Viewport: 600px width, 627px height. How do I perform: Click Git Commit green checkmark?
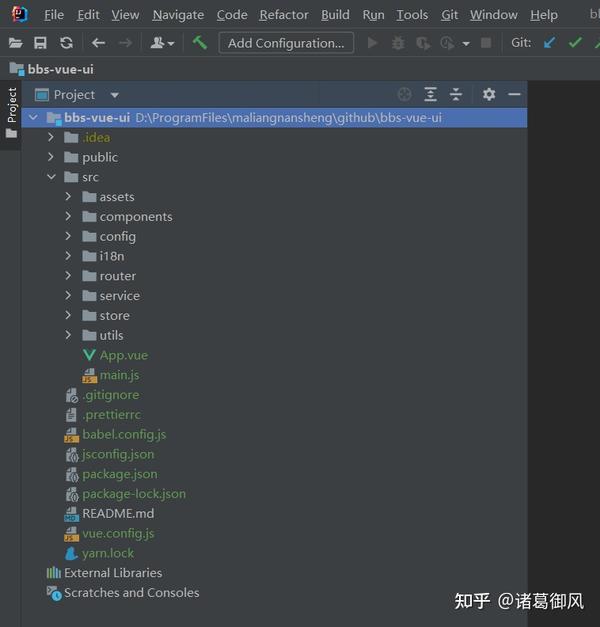tap(575, 42)
